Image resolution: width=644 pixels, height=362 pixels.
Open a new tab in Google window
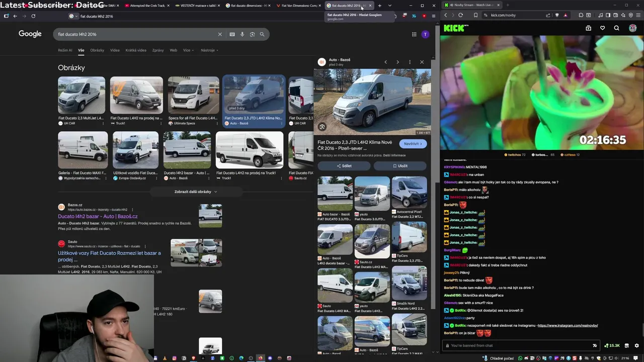click(380, 6)
